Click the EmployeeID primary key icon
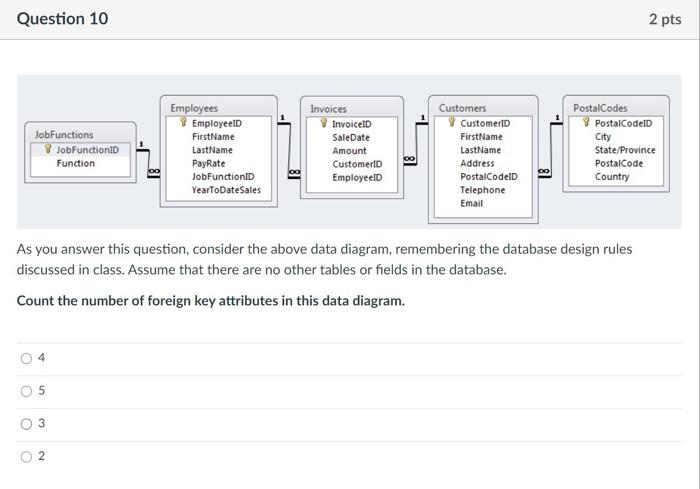The image size is (700, 489). coord(183,122)
